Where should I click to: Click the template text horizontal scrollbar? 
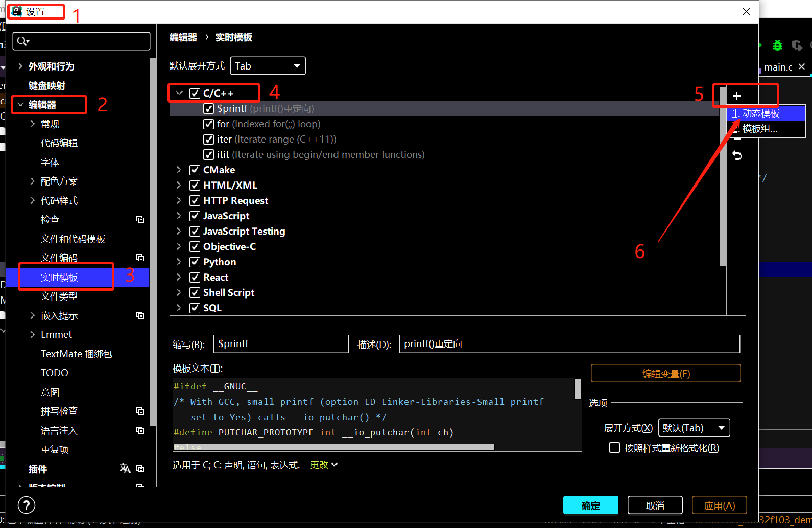coord(334,447)
